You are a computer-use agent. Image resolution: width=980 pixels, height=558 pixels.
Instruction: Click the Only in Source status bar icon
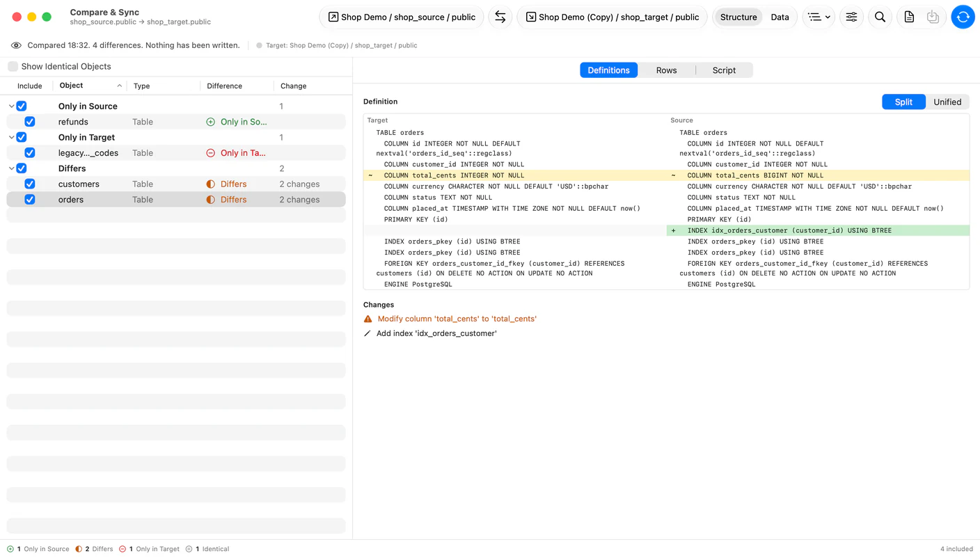(x=10, y=549)
